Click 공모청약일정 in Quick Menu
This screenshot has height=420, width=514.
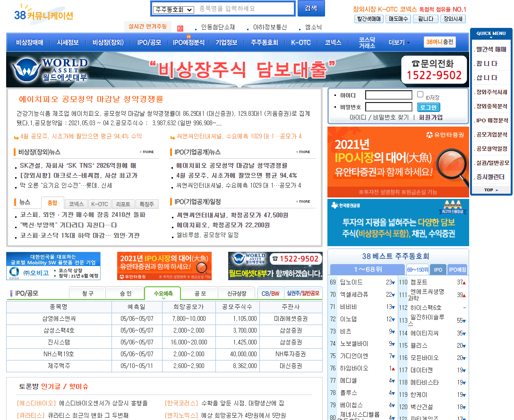(x=492, y=148)
